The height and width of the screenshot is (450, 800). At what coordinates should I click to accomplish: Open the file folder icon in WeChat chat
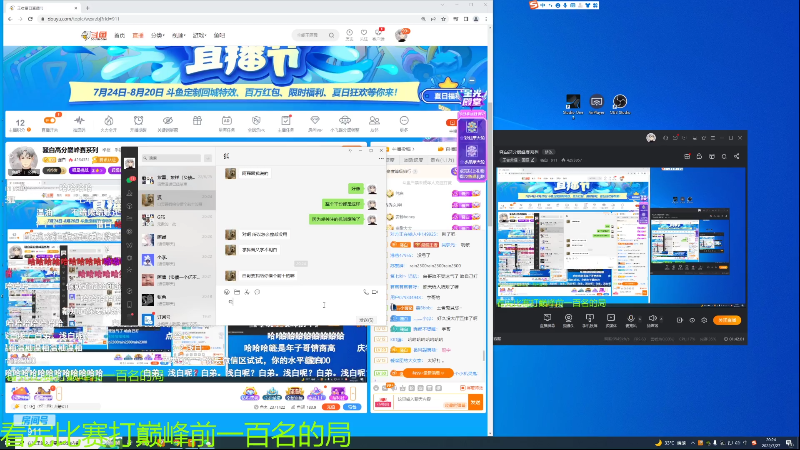tap(237, 292)
